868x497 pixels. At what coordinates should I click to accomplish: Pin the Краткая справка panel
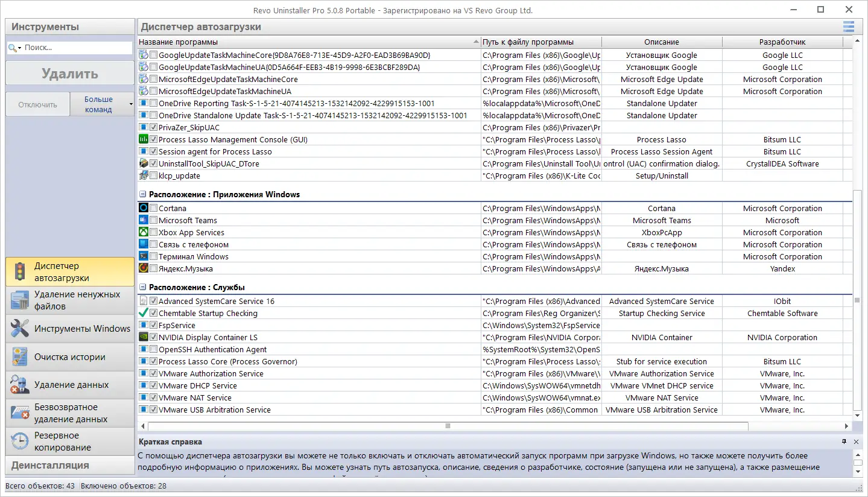click(x=844, y=442)
